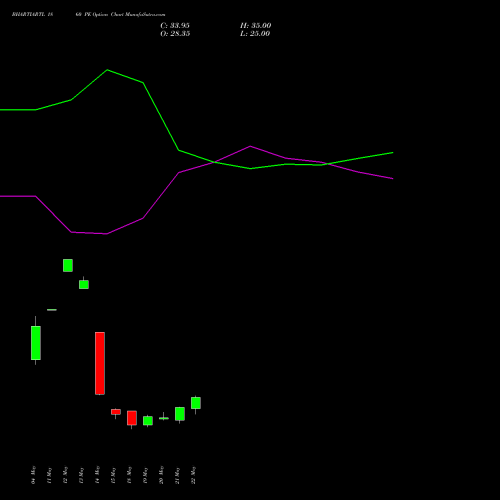Click the 'O: 28.35' open value
This screenshot has height=500, width=500.
pyautogui.click(x=175, y=34)
